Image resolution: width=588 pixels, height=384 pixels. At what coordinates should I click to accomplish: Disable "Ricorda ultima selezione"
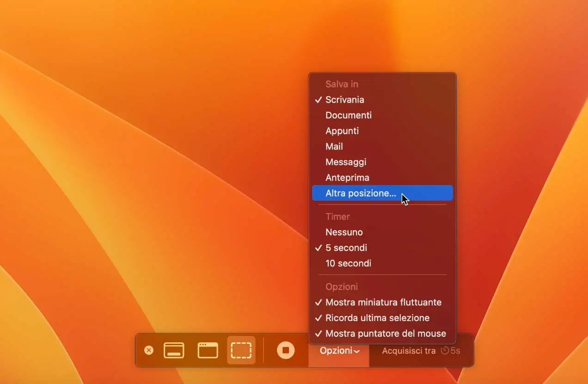(x=377, y=318)
